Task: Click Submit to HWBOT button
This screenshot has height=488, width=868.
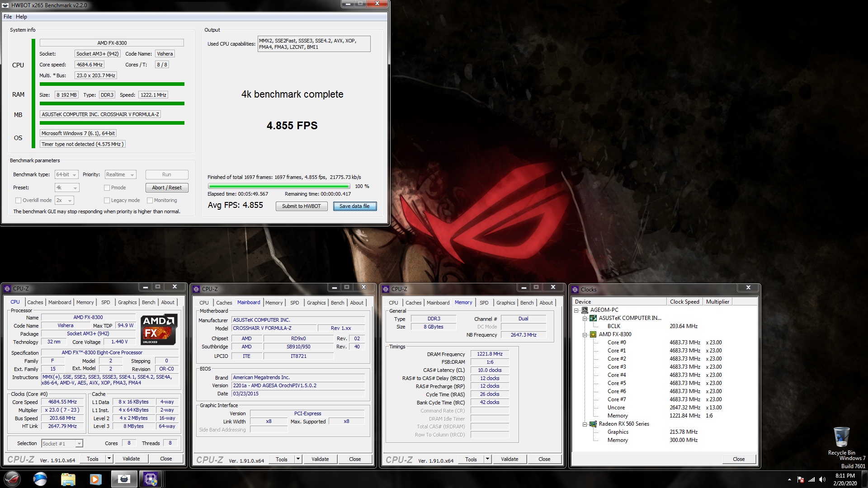Action: [302, 206]
